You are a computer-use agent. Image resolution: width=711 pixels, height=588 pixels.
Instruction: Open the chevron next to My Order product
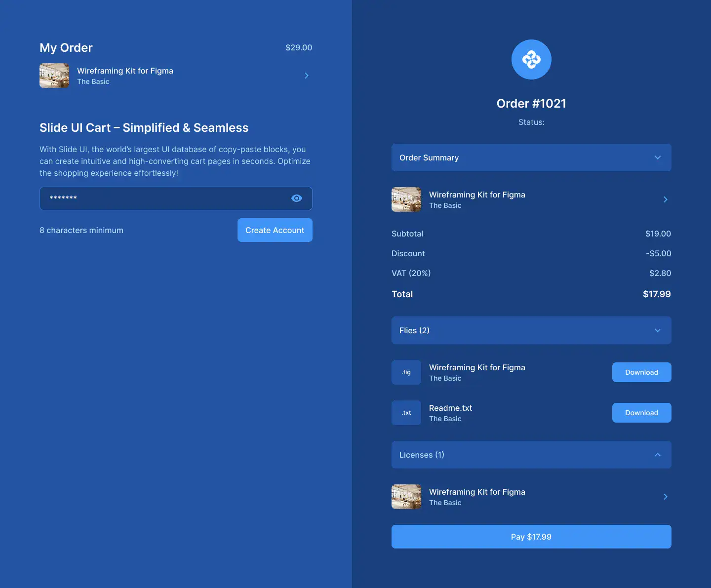point(307,76)
